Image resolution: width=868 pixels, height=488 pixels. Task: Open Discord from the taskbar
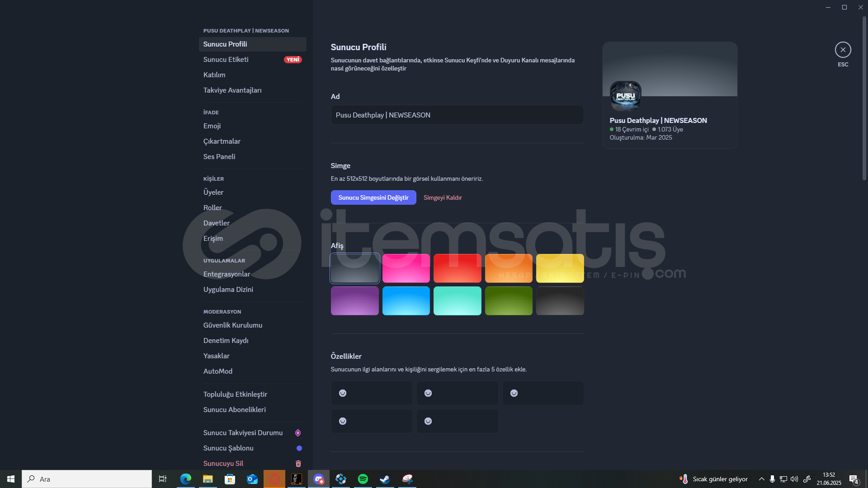pos(319,479)
